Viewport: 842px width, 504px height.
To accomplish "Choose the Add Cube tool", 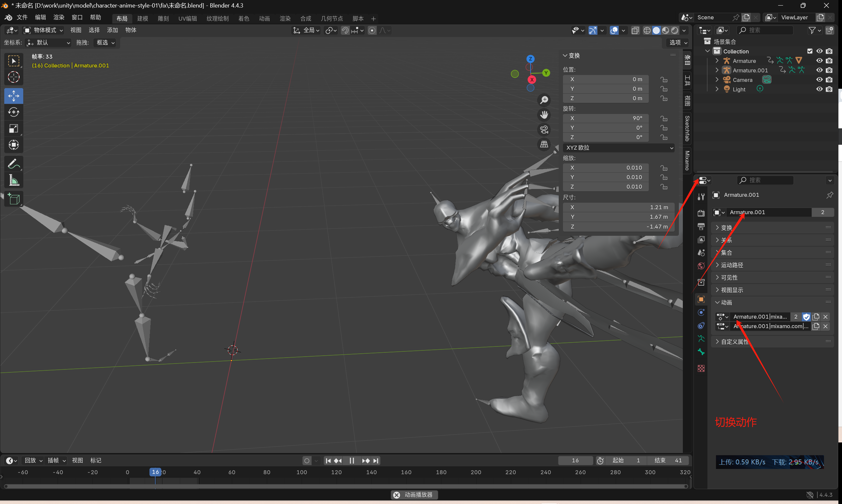I will click(x=13, y=199).
